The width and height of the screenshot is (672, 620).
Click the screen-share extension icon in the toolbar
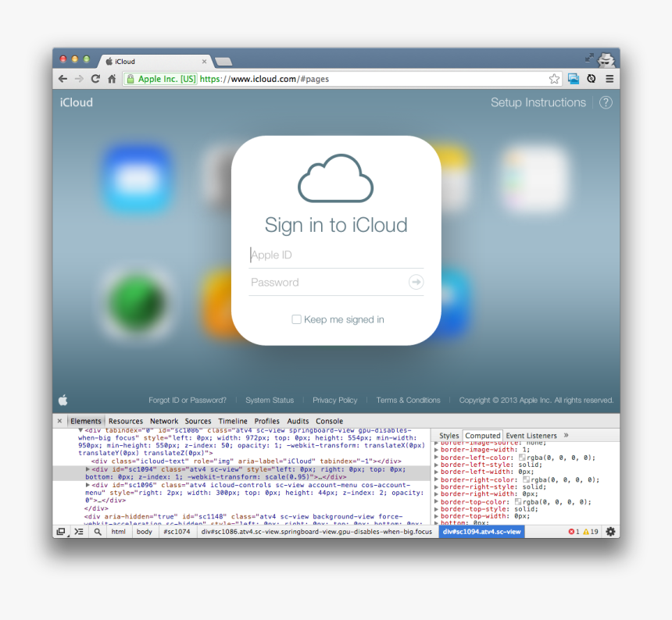point(574,79)
